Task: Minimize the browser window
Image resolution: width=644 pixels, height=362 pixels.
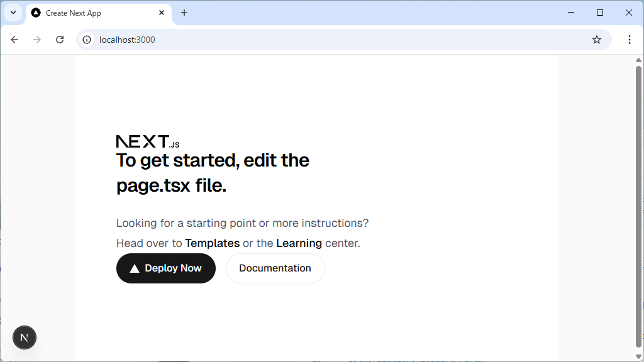Action: tap(571, 13)
